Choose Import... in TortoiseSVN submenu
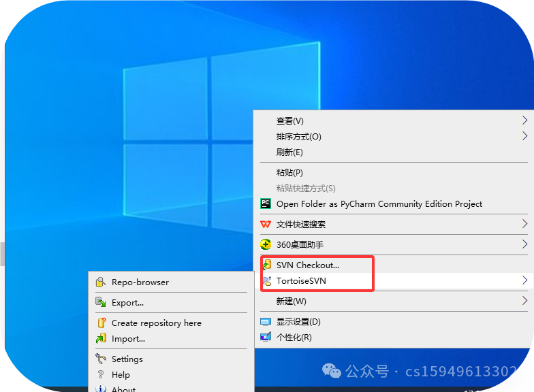The height and width of the screenshot is (392, 534). 172,339
